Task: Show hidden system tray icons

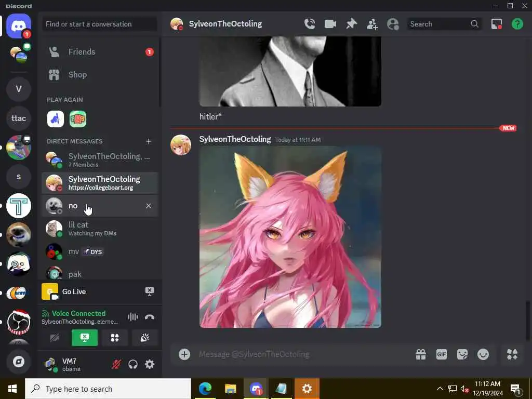Action: (x=440, y=389)
